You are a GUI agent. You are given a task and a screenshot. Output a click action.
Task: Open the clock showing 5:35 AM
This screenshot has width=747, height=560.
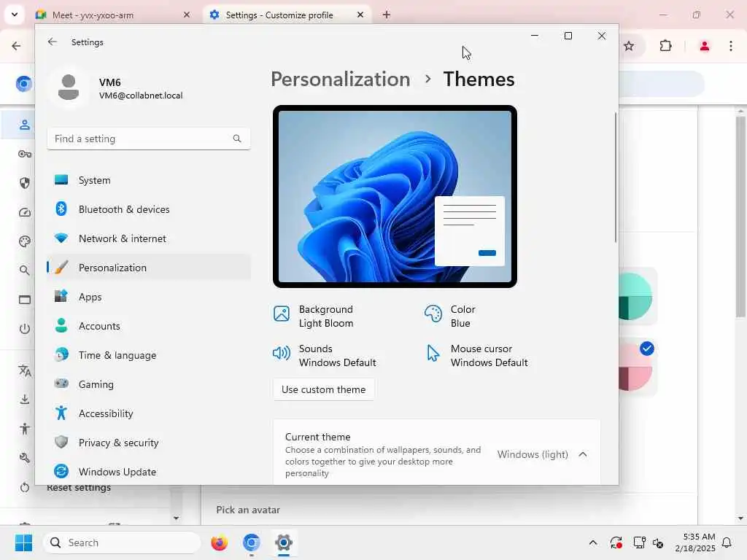coord(695,542)
